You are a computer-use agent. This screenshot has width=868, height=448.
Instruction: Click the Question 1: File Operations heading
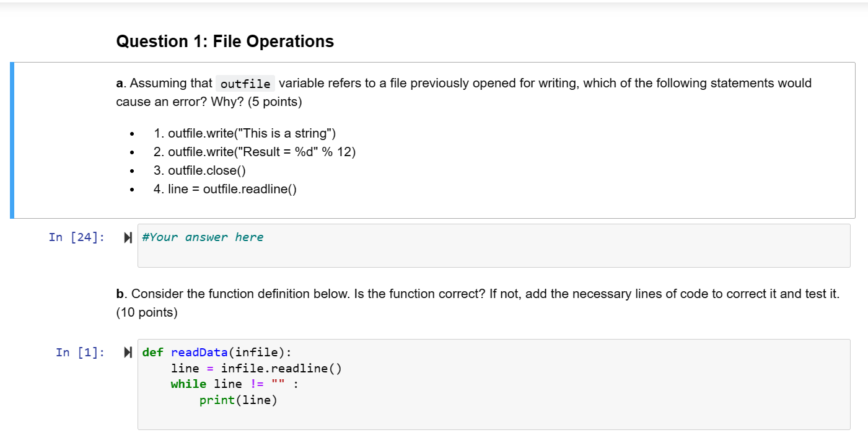(225, 41)
